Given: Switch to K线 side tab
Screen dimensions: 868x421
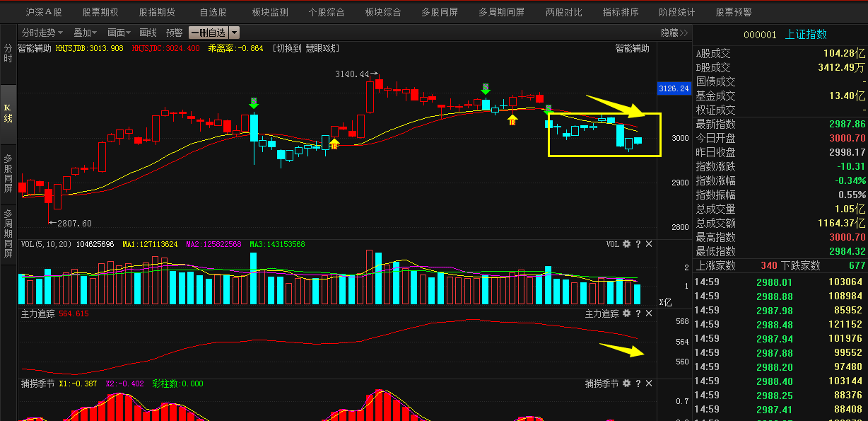Looking at the screenshot, I should tap(8, 113).
